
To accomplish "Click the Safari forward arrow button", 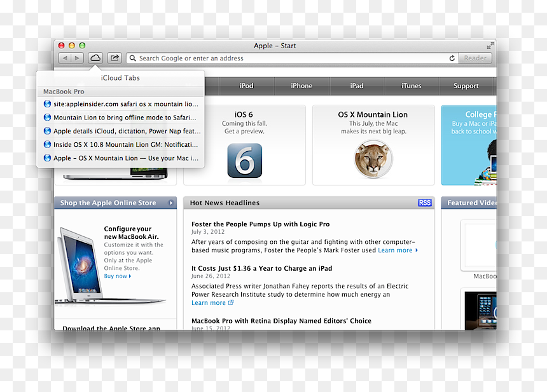I will tap(78, 58).
